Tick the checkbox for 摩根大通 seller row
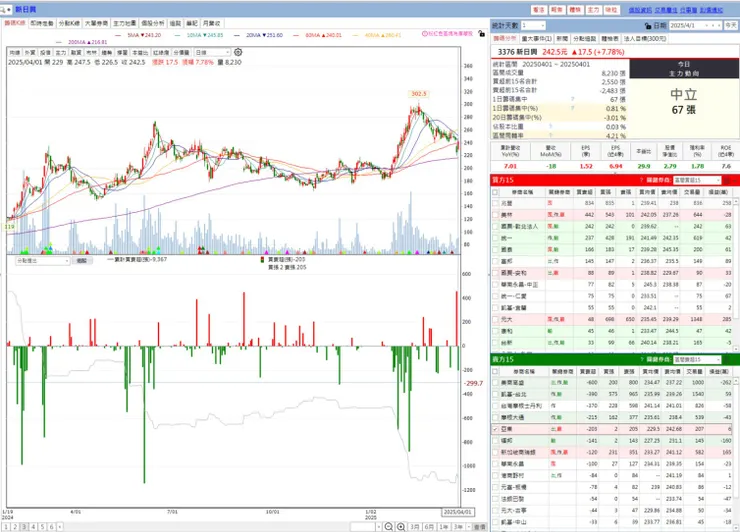This screenshot has height=532, width=740. point(495,417)
